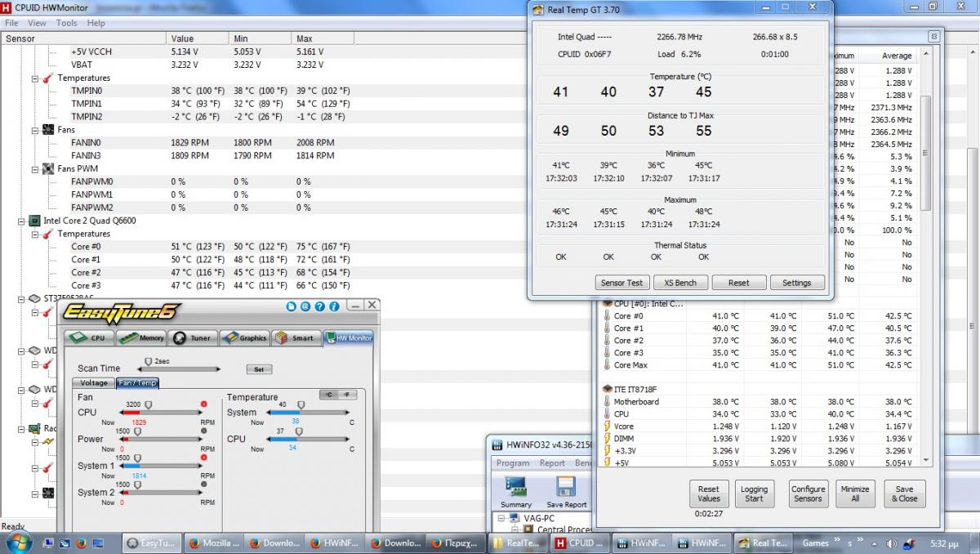Viewport: 980px width, 554px height.
Task: Click the Scan Time slider handle
Action: pyautogui.click(x=148, y=362)
